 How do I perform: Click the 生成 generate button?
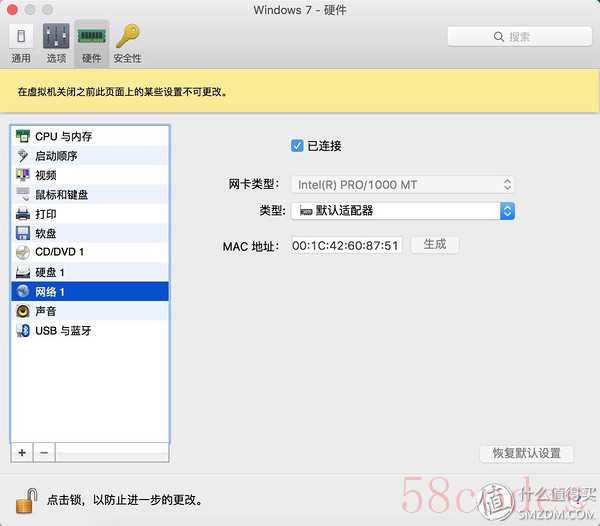[x=435, y=244]
